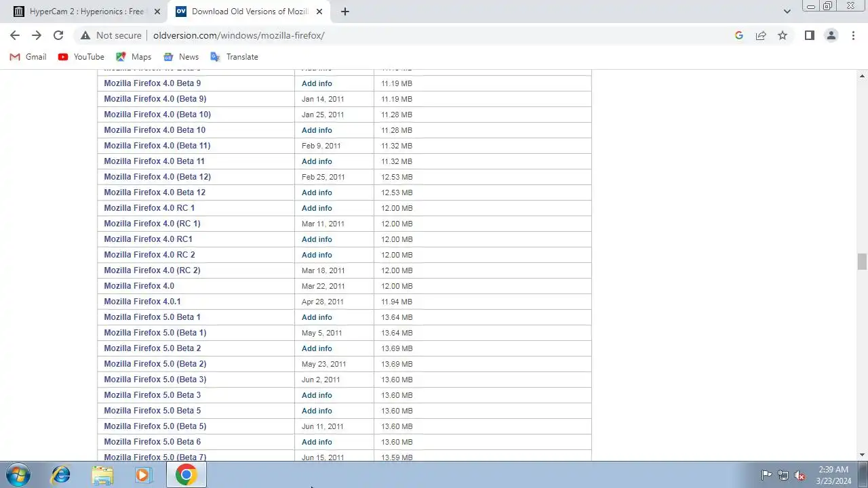Open Mozilla Firefox 5.0 Beta 6 link

(x=152, y=442)
